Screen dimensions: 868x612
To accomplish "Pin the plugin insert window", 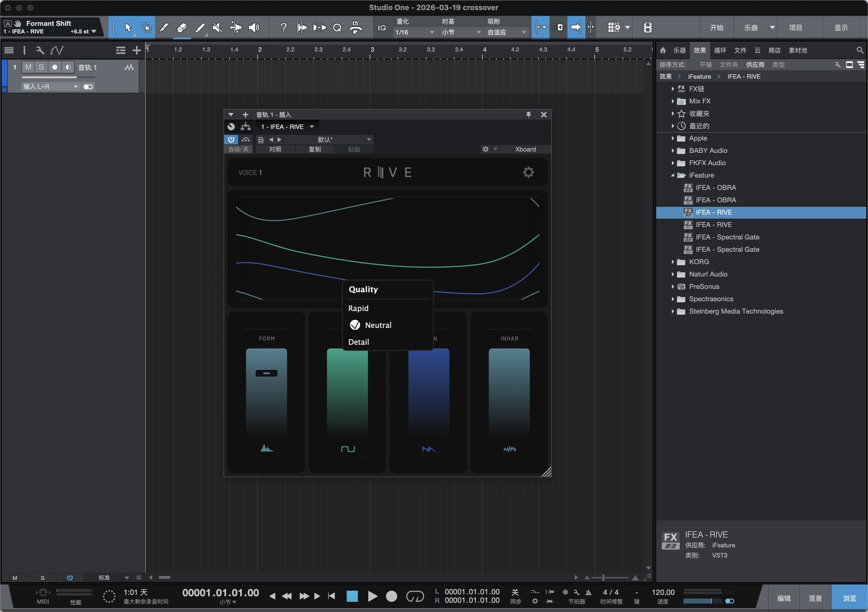I will 528,115.
